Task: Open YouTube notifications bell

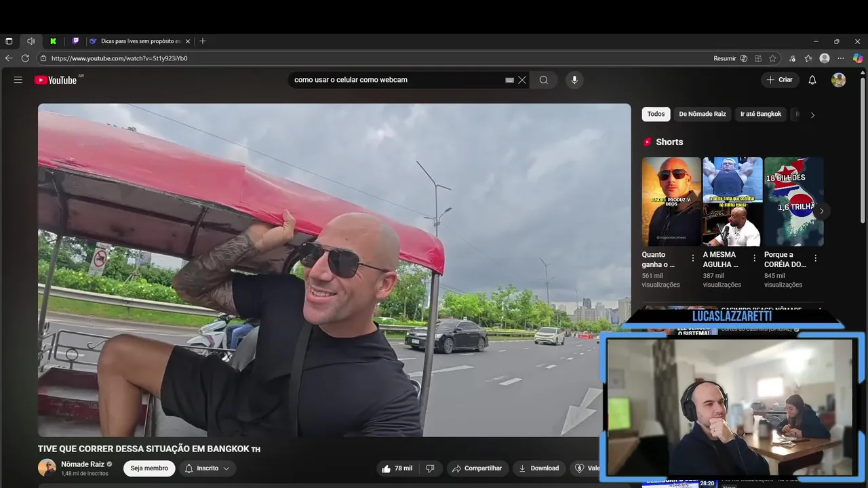Action: pyautogui.click(x=812, y=80)
